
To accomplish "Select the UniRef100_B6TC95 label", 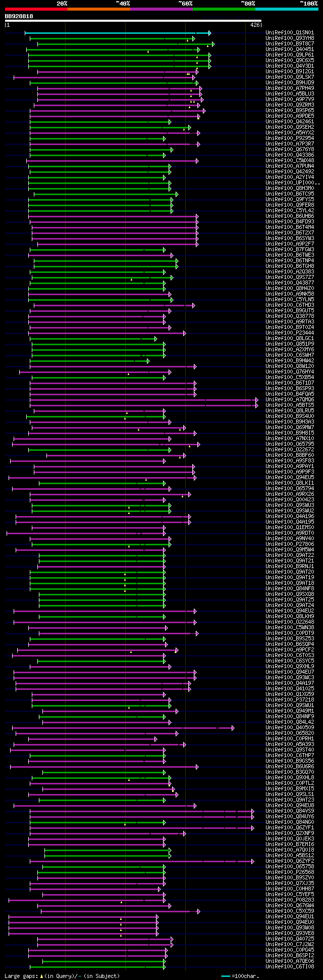I will click(x=290, y=194).
